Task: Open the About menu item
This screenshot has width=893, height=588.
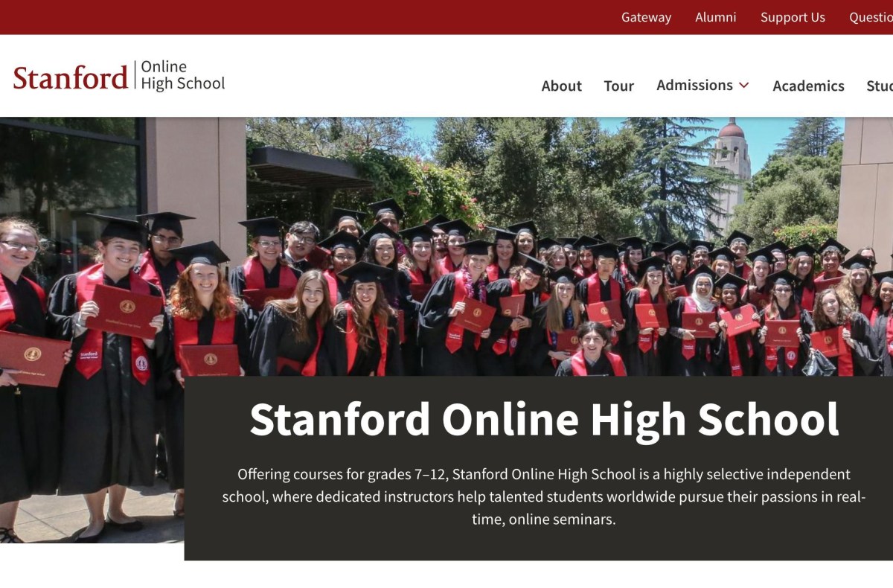Action: tap(561, 86)
